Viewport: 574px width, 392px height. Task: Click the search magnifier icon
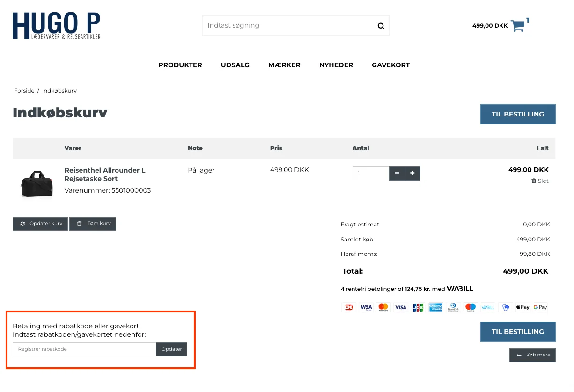(381, 26)
